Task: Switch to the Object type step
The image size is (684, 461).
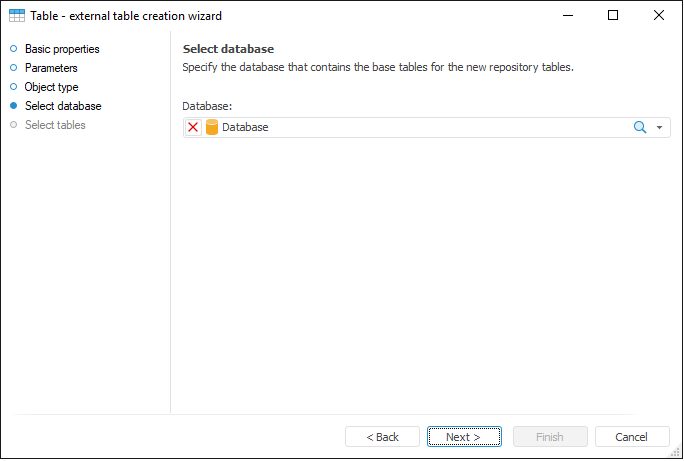Action: pyautogui.click(x=51, y=87)
